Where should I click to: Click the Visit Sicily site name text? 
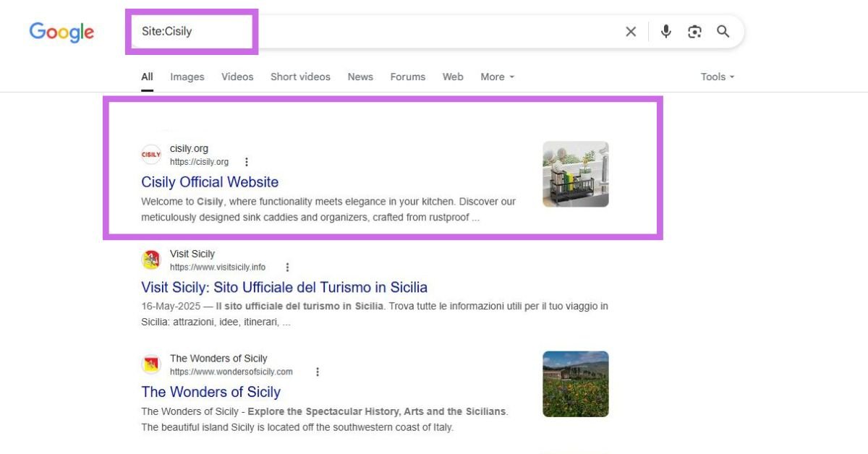[x=192, y=254]
